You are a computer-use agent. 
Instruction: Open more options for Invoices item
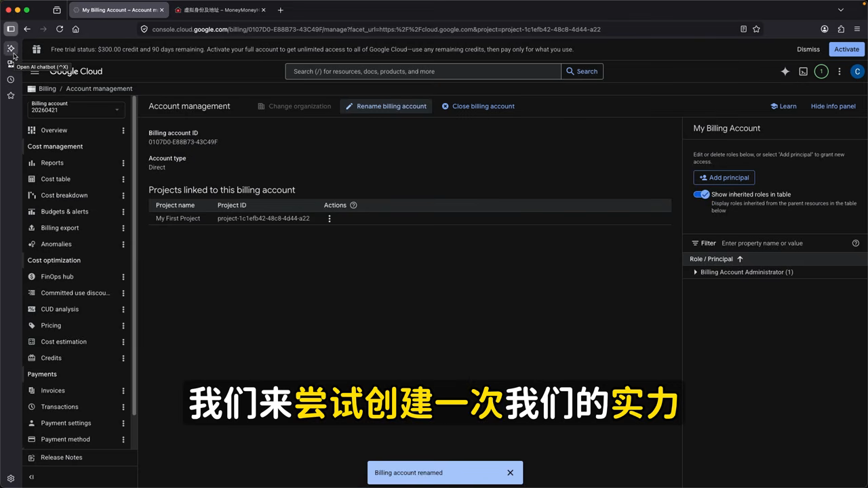[x=123, y=390]
